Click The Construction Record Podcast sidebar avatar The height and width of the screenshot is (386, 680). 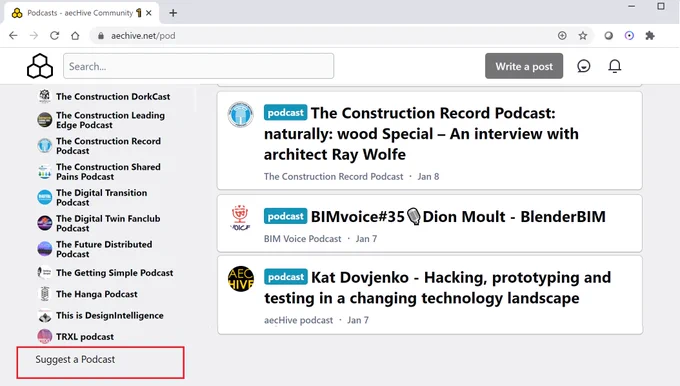[45, 146]
